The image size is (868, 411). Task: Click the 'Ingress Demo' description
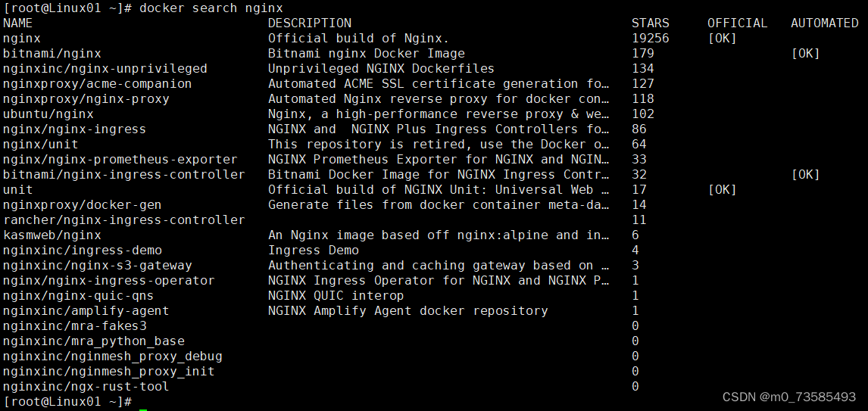314,250
